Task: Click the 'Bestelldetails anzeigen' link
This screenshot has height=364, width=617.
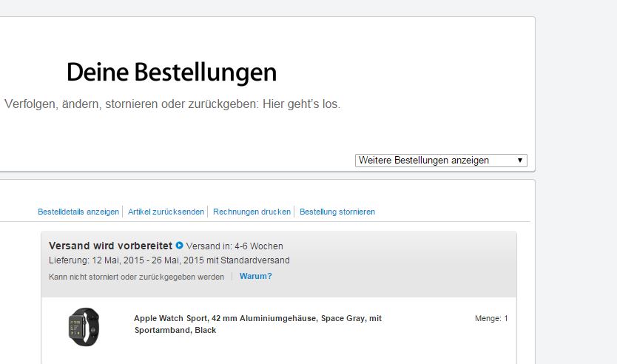Action: coord(78,212)
